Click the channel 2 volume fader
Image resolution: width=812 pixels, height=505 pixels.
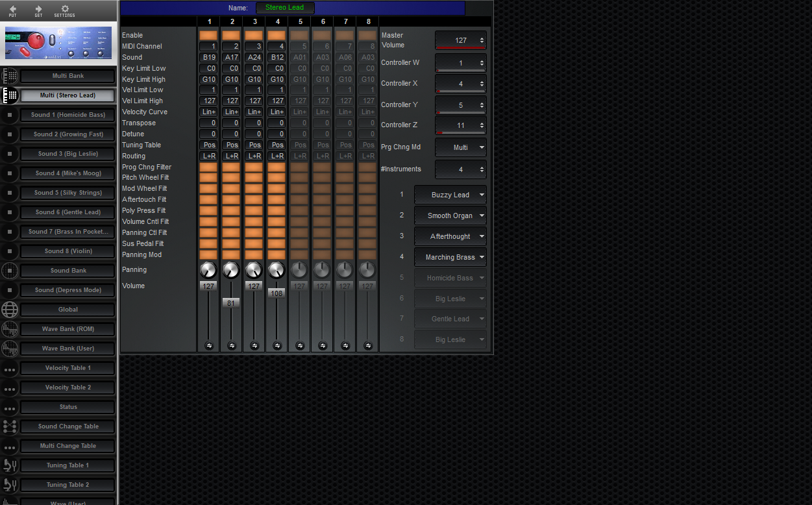(231, 302)
